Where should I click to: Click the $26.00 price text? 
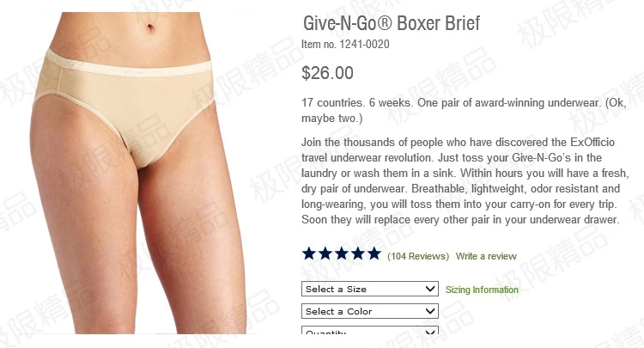click(x=327, y=73)
